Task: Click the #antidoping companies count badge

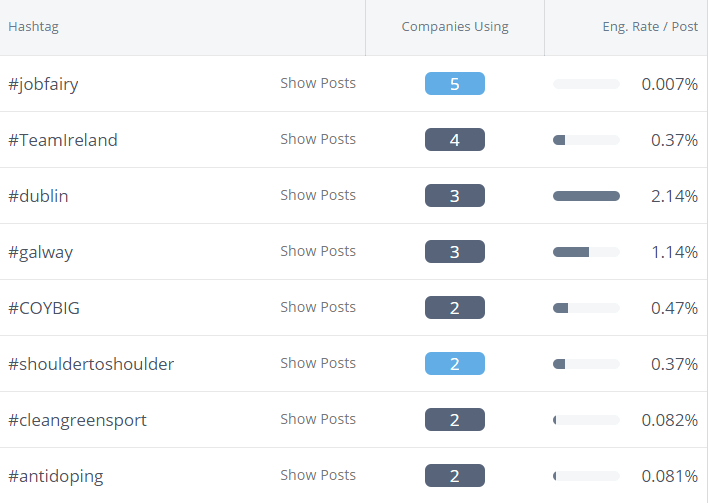Action: (x=454, y=476)
